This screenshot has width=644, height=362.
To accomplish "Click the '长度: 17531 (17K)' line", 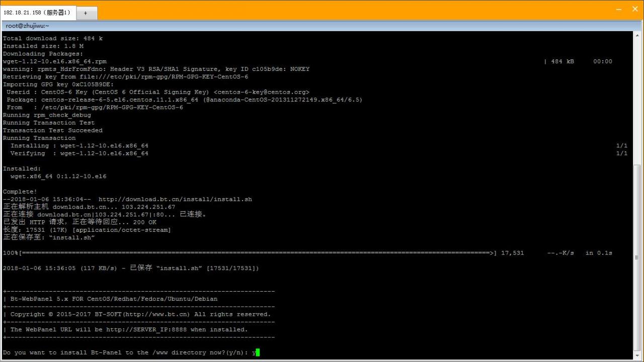I will 87,230.
